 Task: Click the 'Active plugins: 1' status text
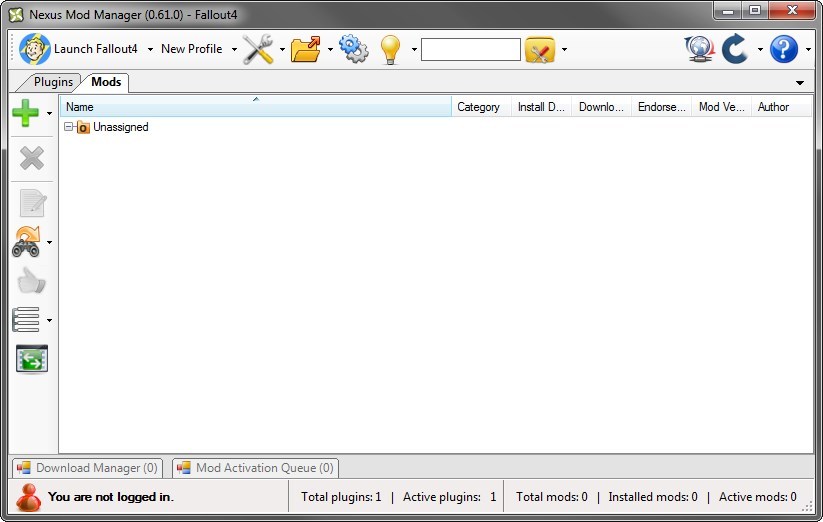[x=449, y=497]
